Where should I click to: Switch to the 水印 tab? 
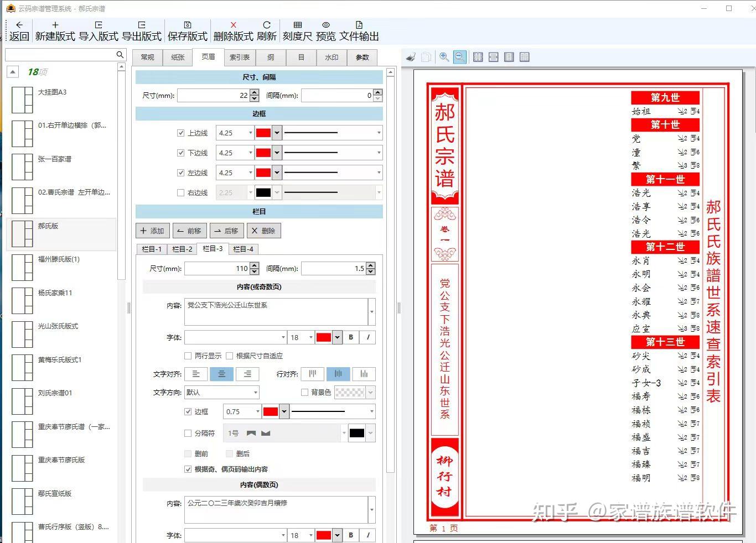coord(332,58)
